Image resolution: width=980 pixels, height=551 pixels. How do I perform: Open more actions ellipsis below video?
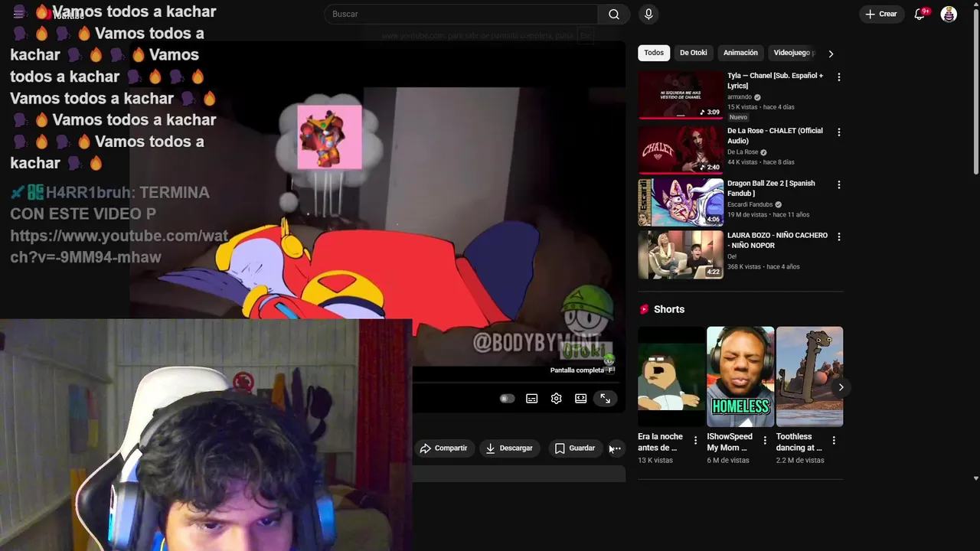coord(616,448)
